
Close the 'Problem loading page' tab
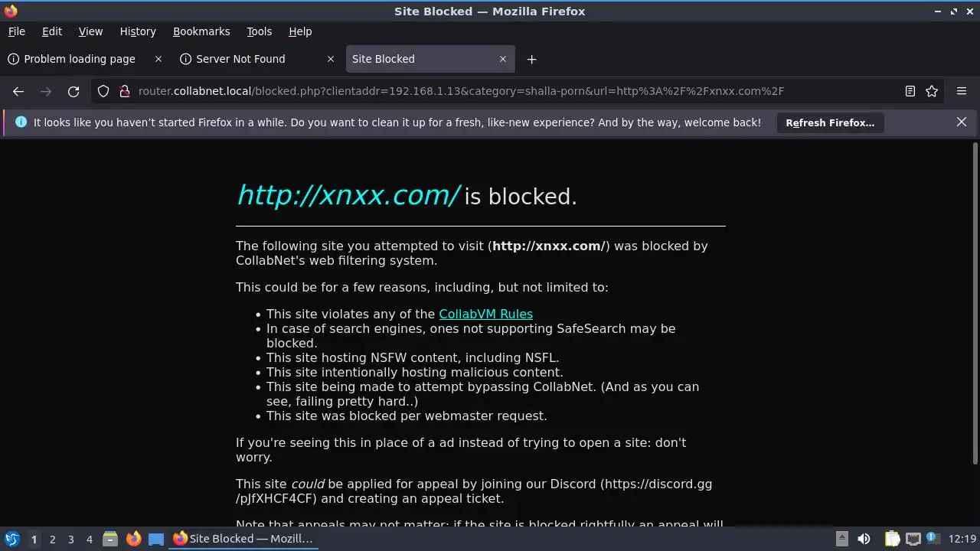(158, 59)
